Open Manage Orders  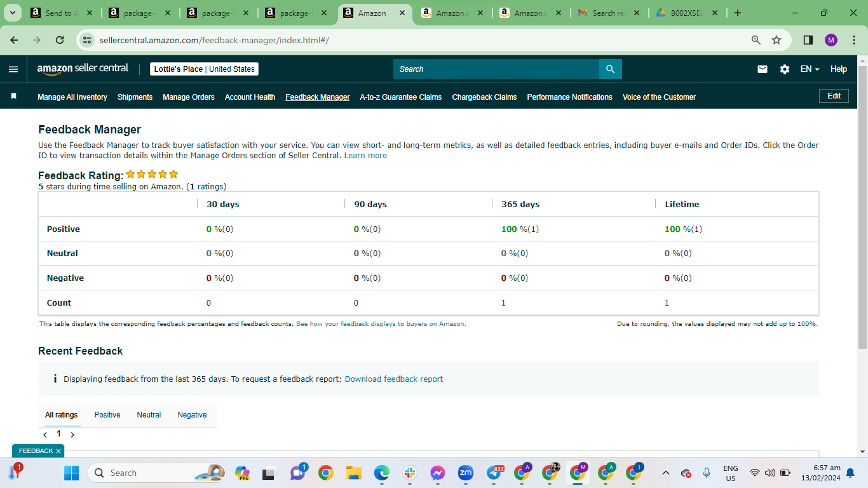[189, 97]
